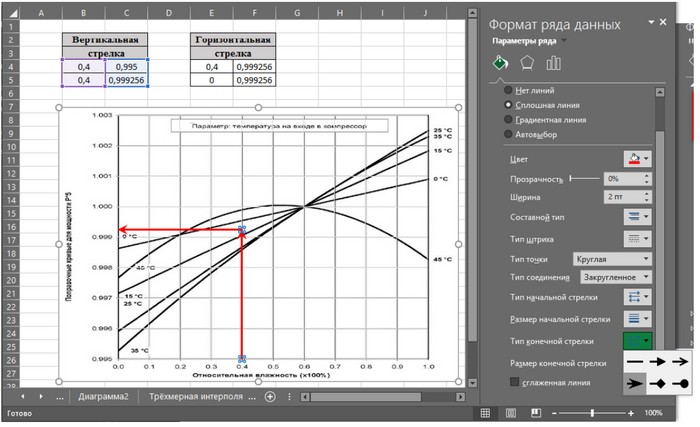This screenshot has height=427, width=700.
Task: Open the 'Тип точки' Круглая dropdown
Action: pyautogui.click(x=612, y=258)
